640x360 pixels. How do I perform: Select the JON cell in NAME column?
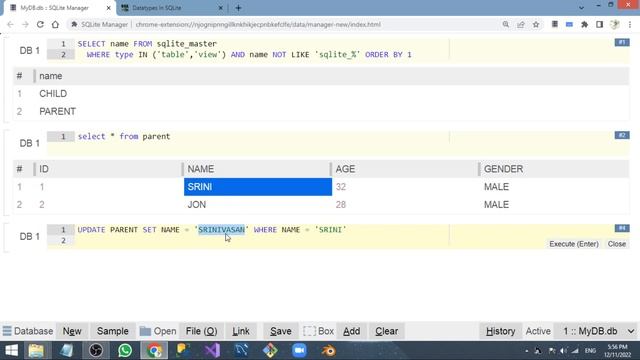click(258, 204)
